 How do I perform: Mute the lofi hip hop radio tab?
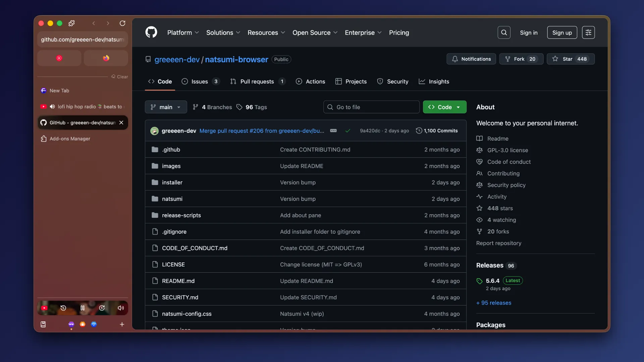(52, 107)
